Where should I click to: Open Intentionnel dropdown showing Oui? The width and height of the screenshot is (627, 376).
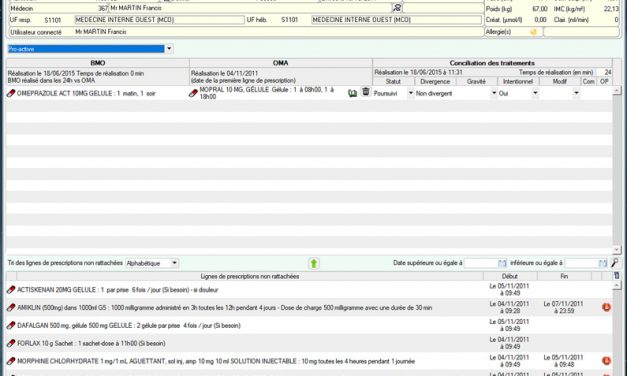point(535,93)
